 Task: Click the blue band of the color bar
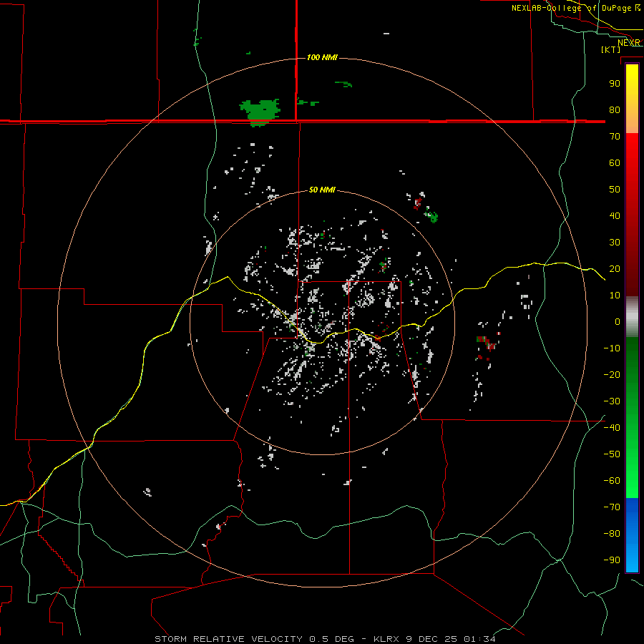pyautogui.click(x=632, y=535)
